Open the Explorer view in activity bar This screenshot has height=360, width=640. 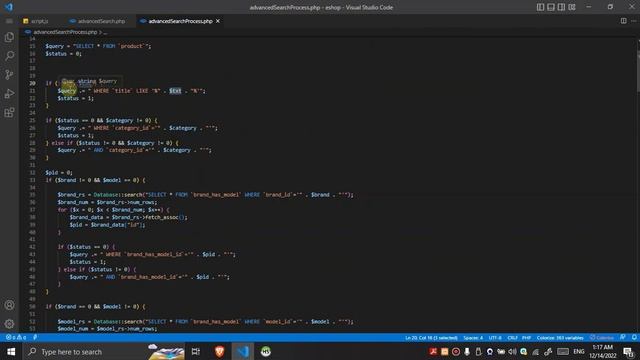coord(9,37)
